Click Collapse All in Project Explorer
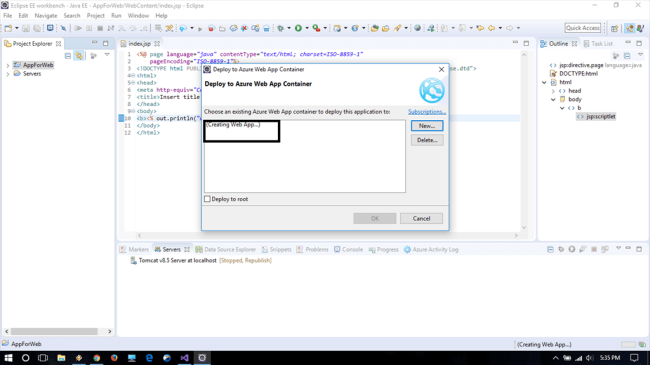650x365 pixels. click(68, 56)
